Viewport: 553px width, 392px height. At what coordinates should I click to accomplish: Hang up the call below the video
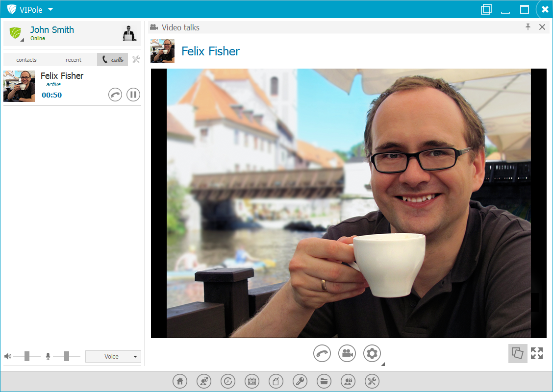pos(322,353)
